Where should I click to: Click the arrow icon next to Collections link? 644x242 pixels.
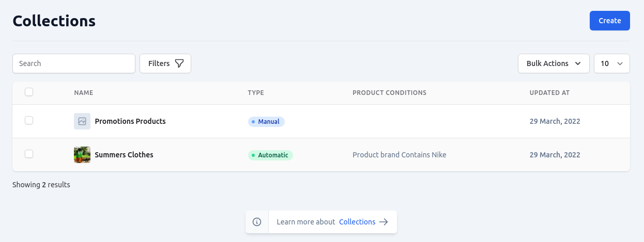click(x=384, y=222)
